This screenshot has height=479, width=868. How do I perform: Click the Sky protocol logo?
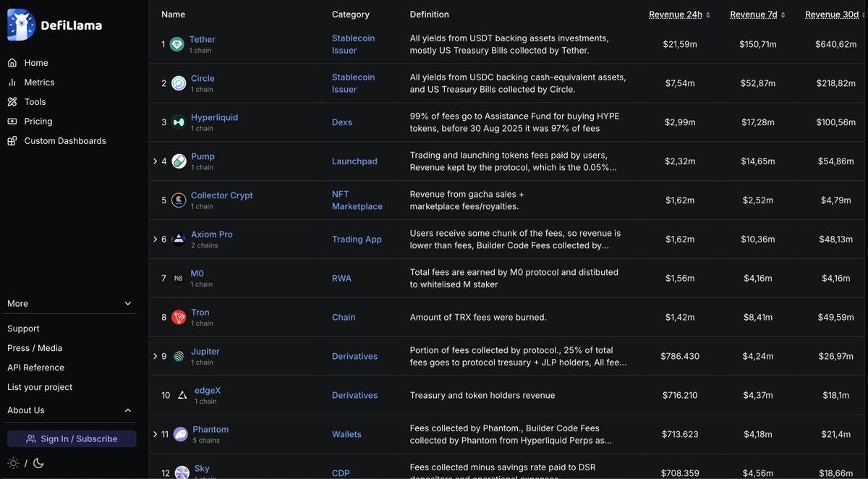(x=182, y=472)
